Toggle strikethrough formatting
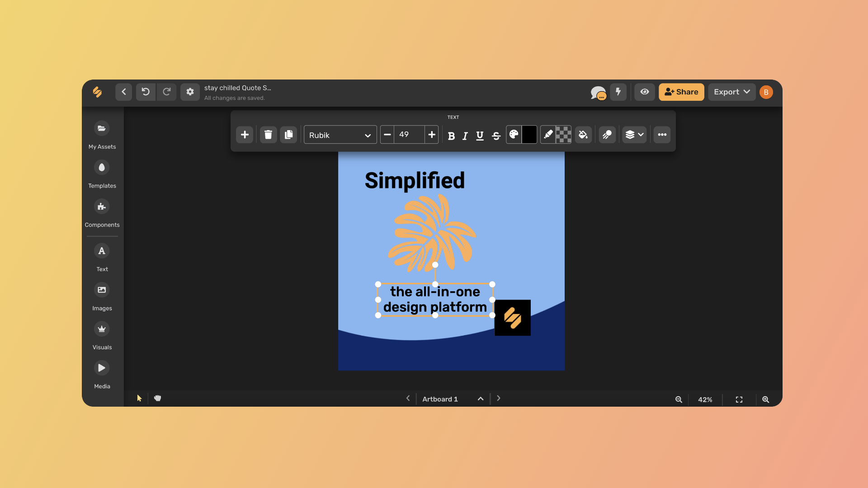 click(x=496, y=136)
